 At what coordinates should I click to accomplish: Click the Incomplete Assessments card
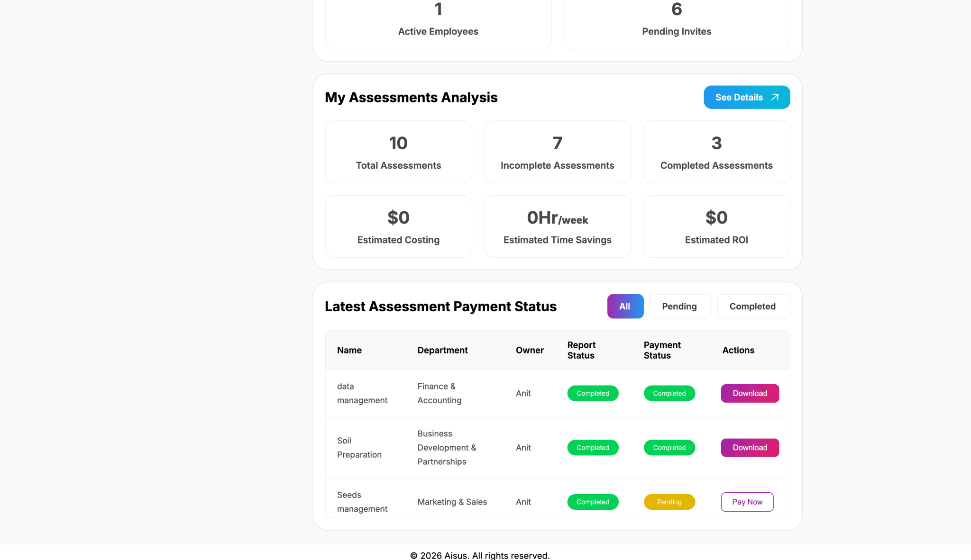click(x=557, y=152)
